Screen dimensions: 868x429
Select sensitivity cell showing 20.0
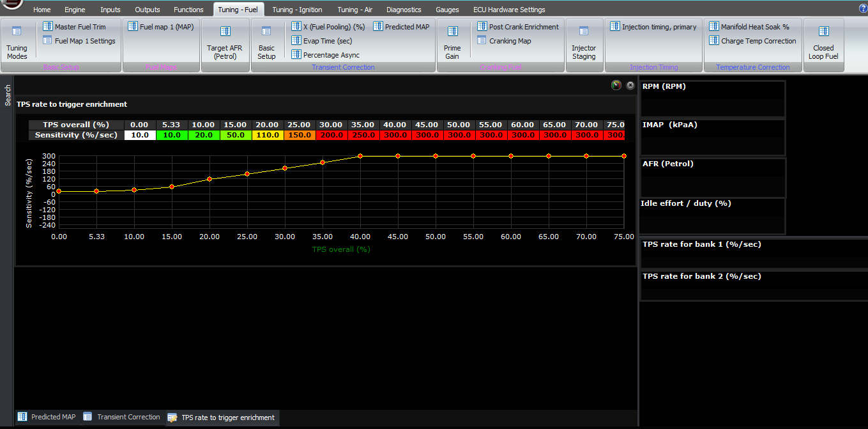[204, 135]
